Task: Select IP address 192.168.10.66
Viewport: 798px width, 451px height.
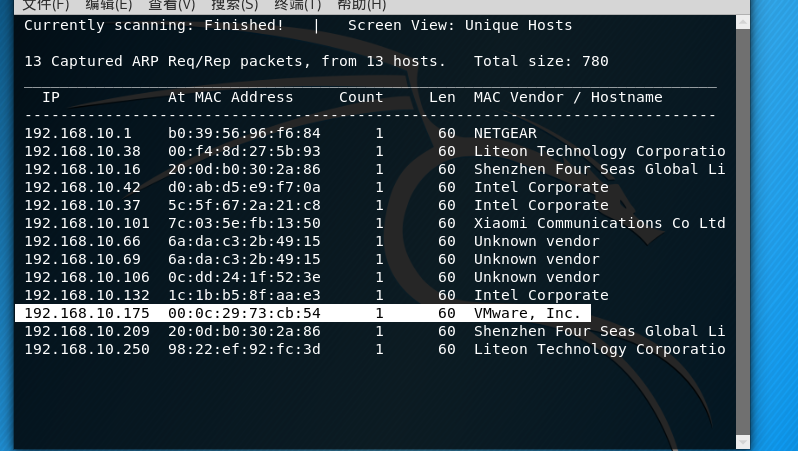Action: [82, 241]
